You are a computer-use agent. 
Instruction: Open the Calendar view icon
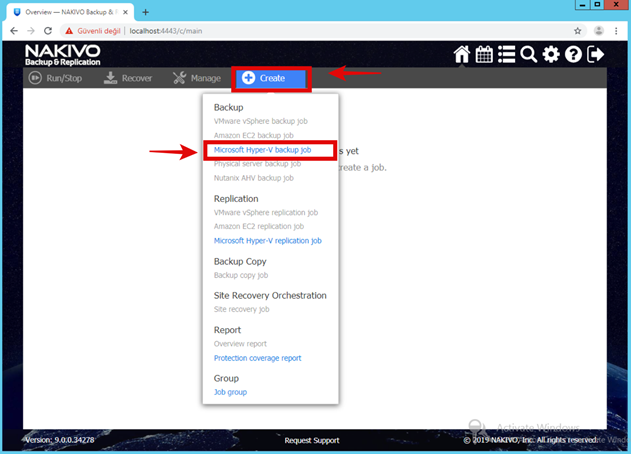point(484,54)
